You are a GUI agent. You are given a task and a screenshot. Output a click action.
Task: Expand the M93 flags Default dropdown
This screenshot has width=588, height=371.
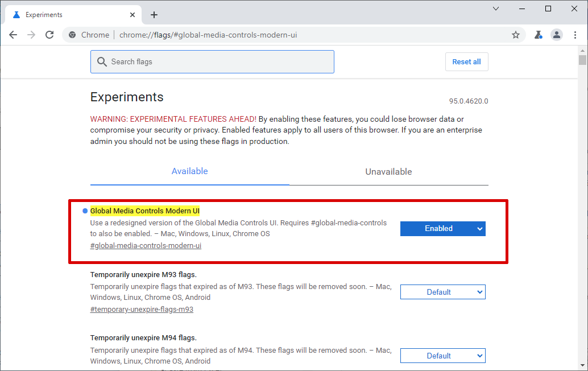(443, 292)
